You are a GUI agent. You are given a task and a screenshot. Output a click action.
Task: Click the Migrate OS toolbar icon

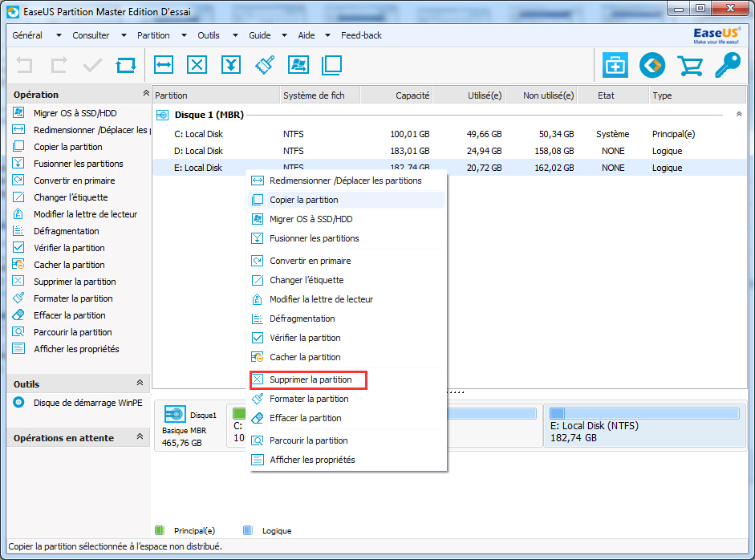tap(298, 65)
